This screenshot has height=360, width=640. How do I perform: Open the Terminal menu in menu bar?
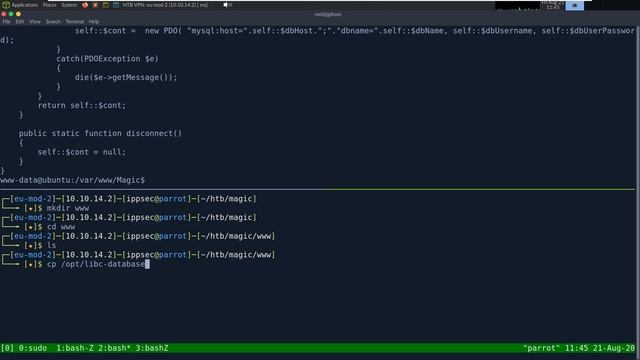coord(74,22)
